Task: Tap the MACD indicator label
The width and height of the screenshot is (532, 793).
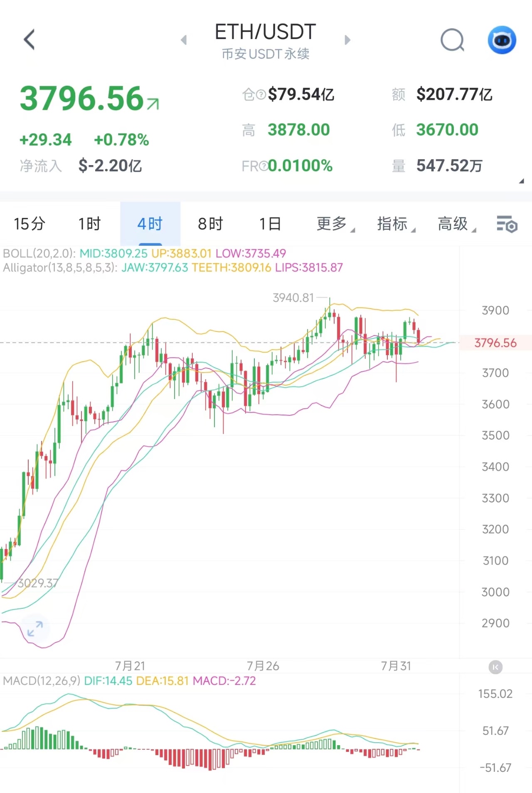Action: (x=42, y=681)
